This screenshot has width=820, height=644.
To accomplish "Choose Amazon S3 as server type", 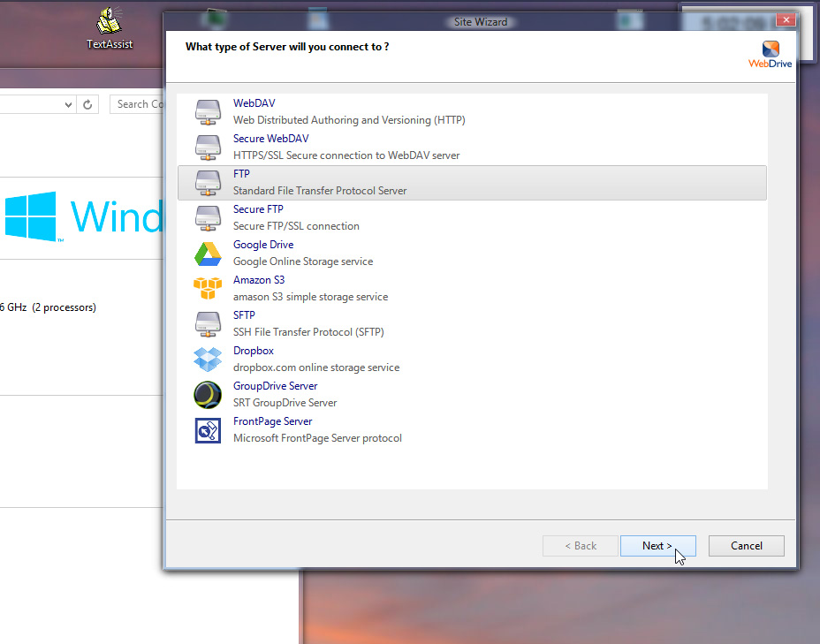I will point(259,280).
